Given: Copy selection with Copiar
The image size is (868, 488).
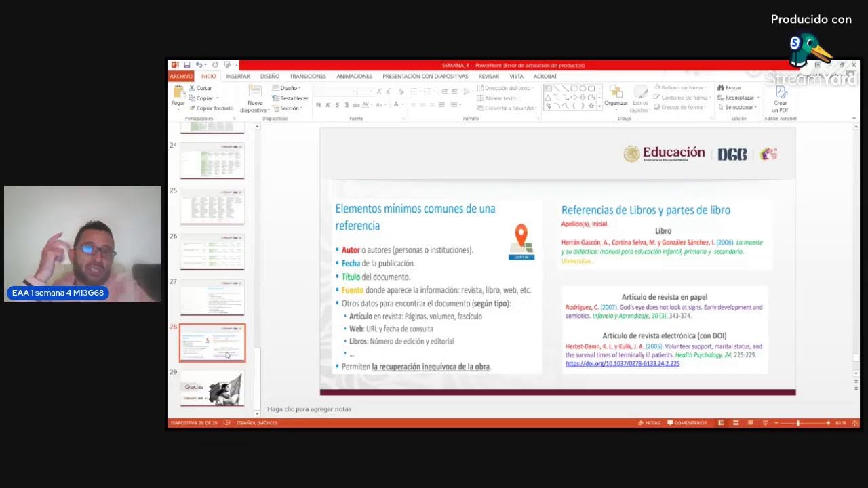Looking at the screenshot, I should pos(201,98).
